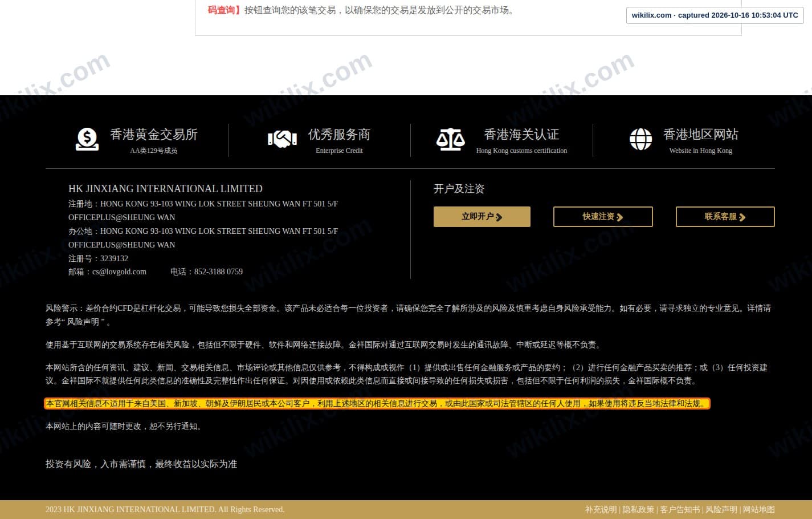Click the 开户及注资 heading
Screen dimensions: 812x519
pos(459,189)
